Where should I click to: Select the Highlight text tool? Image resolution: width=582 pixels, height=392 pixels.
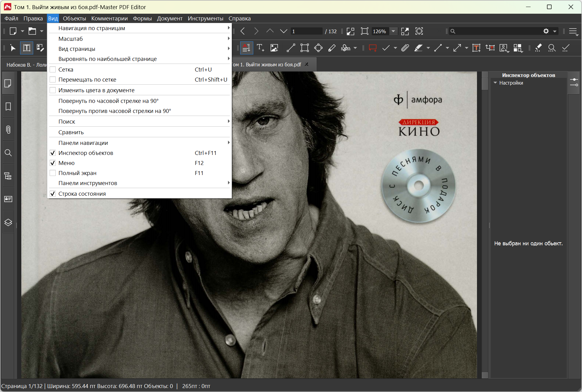coord(419,48)
